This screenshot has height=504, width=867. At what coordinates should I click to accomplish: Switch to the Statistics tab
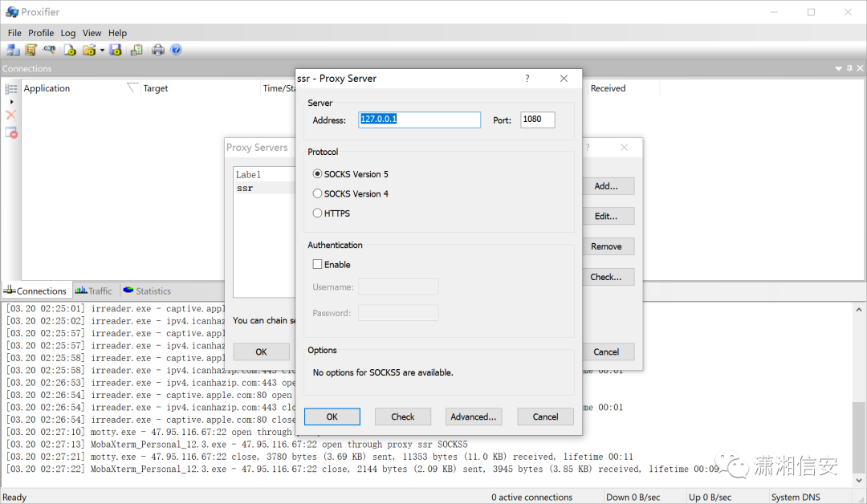pyautogui.click(x=147, y=291)
